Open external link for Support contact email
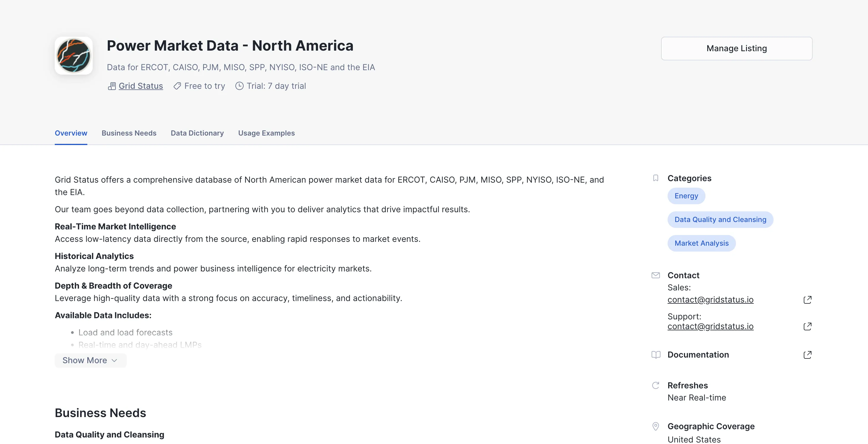Screen dimensions: 868x444 point(807,326)
